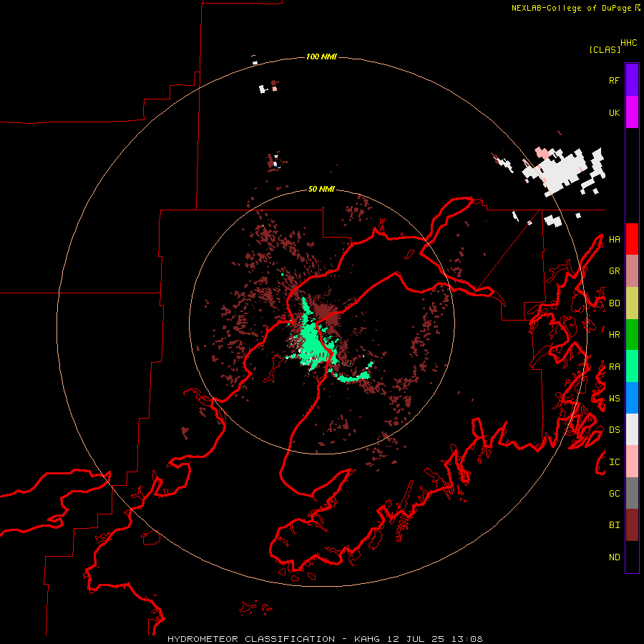The height and width of the screenshot is (644, 644).
Task: Click the RF legend label
Action: [614, 80]
